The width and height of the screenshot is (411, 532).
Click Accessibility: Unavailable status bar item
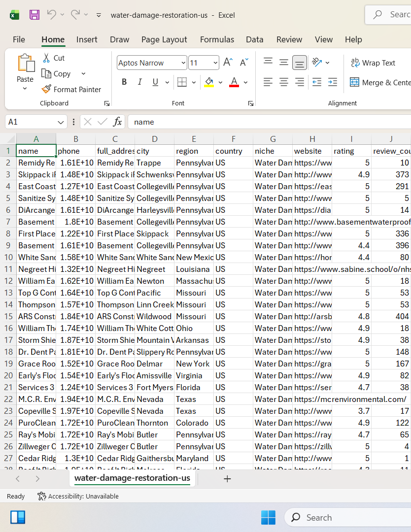(x=78, y=497)
